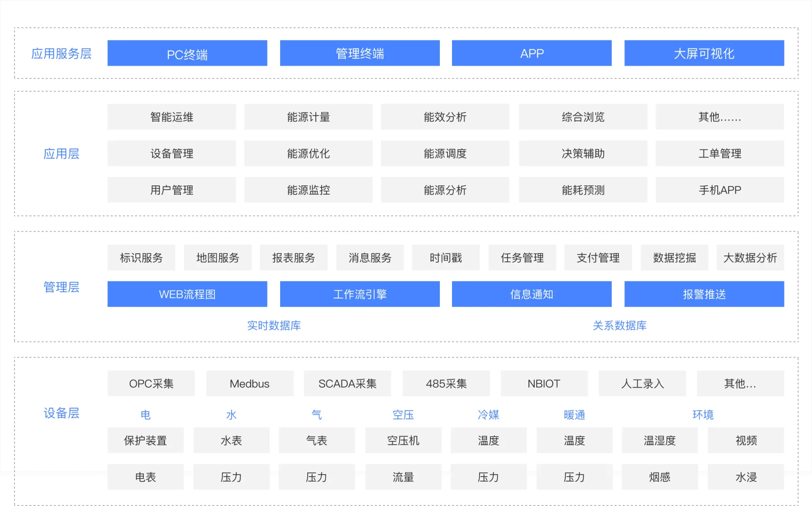Click the Medbus box
Viewport: 812px width, 506px height.
click(250, 384)
